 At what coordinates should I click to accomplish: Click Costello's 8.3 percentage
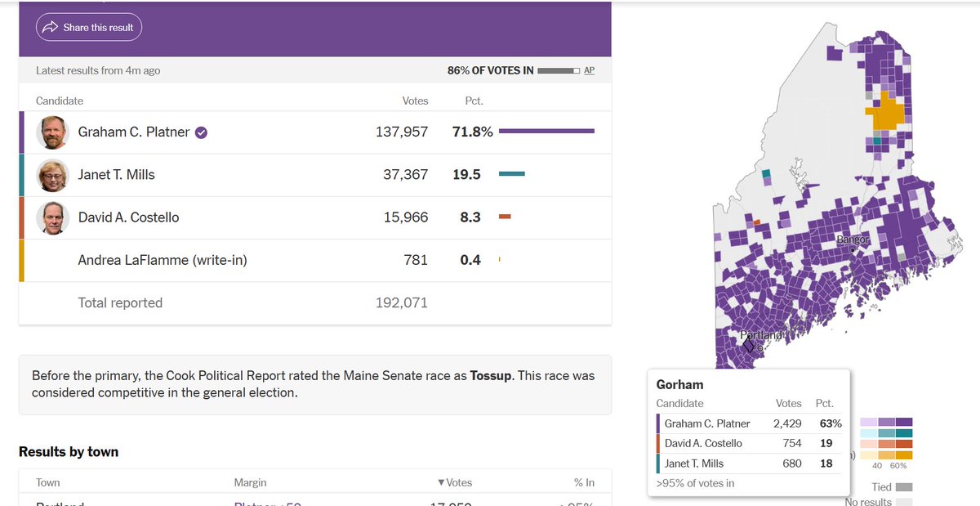[470, 217]
